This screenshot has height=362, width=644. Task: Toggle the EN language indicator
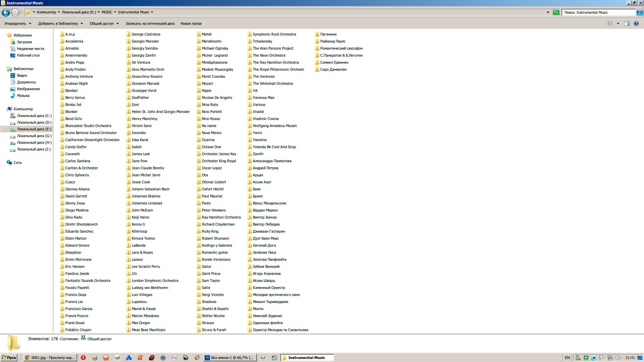(567, 358)
